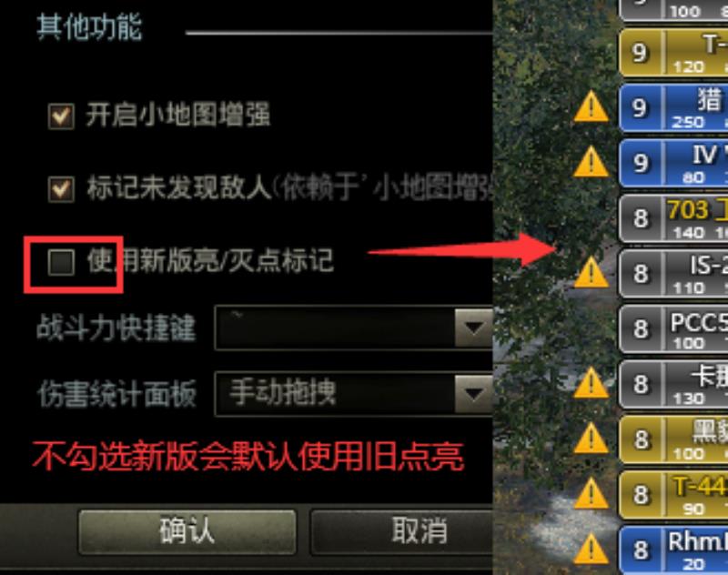Uncheck 标记未发现敌人 option
The height and width of the screenshot is (575, 728).
pyautogui.click(x=61, y=189)
